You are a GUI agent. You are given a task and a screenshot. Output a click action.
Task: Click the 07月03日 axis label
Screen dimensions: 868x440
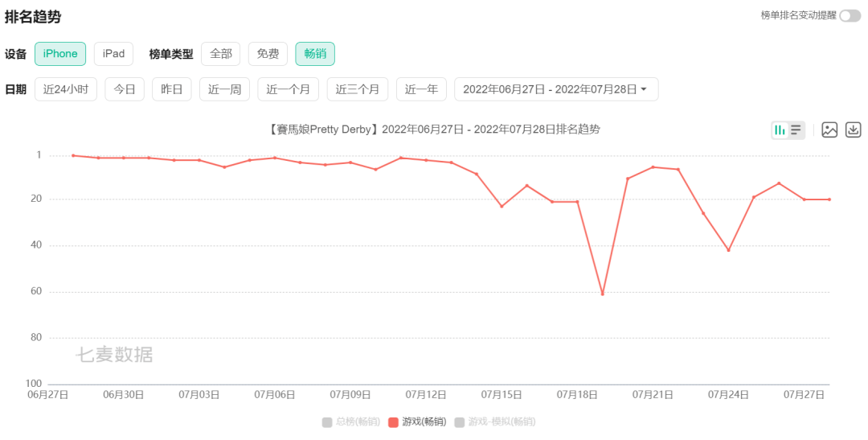point(199,395)
